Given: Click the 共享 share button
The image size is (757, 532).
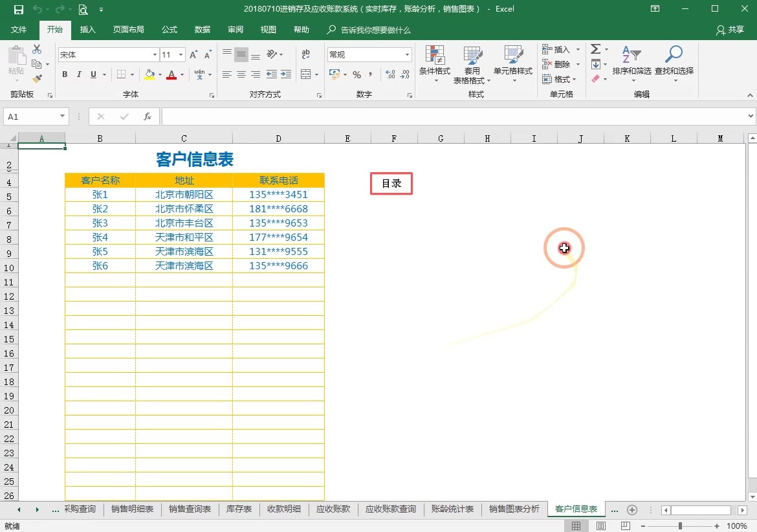Looking at the screenshot, I should 730,30.
